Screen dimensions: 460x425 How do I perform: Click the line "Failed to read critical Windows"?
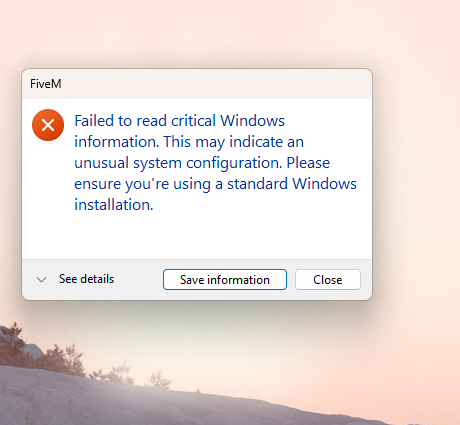pyautogui.click(x=179, y=121)
